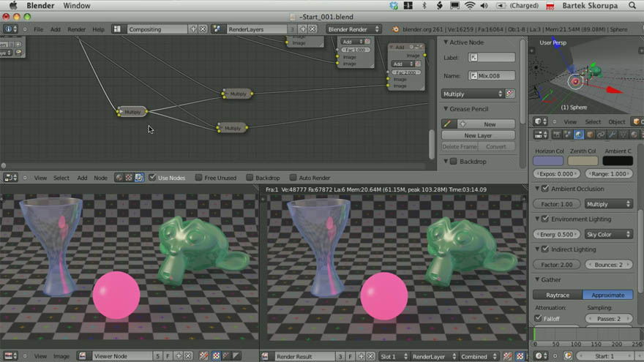Open the Object Data properties tab icon
The width and height of the screenshot is (644, 362).
(623, 135)
